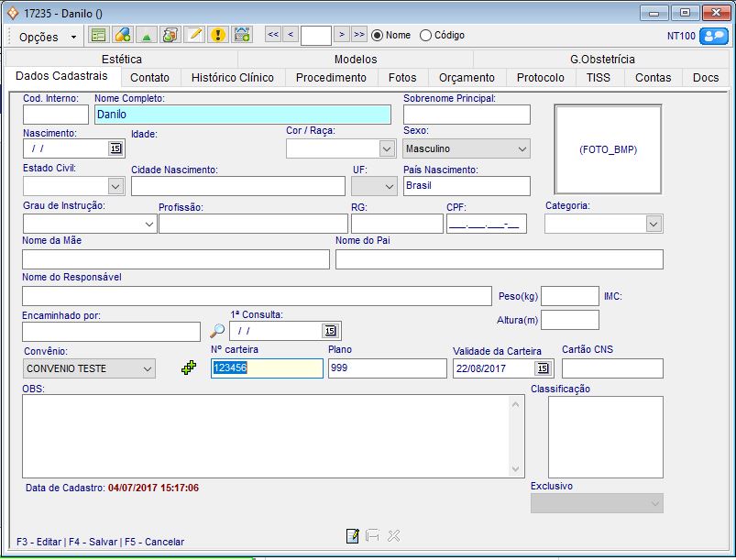The height and width of the screenshot is (560, 736).
Task: Click the magnifier icon beside Encaminhado por
Action: point(217,331)
